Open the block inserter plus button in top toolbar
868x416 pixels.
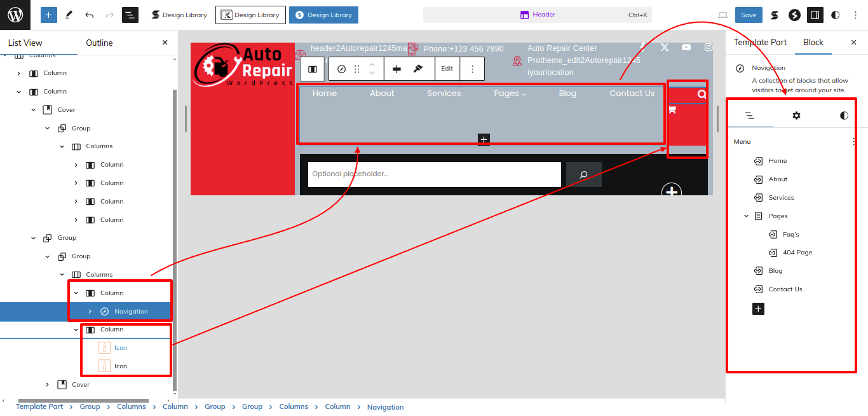coord(49,15)
